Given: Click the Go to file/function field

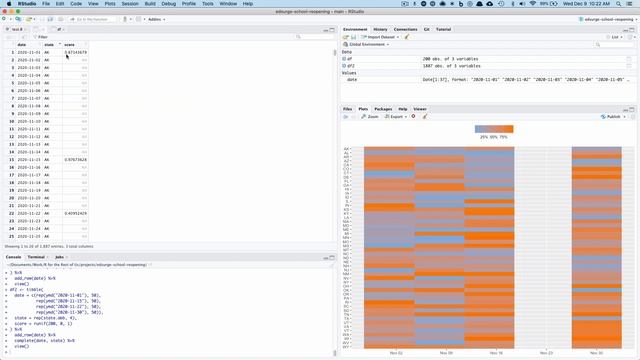Looking at the screenshot, I should tap(93, 19).
